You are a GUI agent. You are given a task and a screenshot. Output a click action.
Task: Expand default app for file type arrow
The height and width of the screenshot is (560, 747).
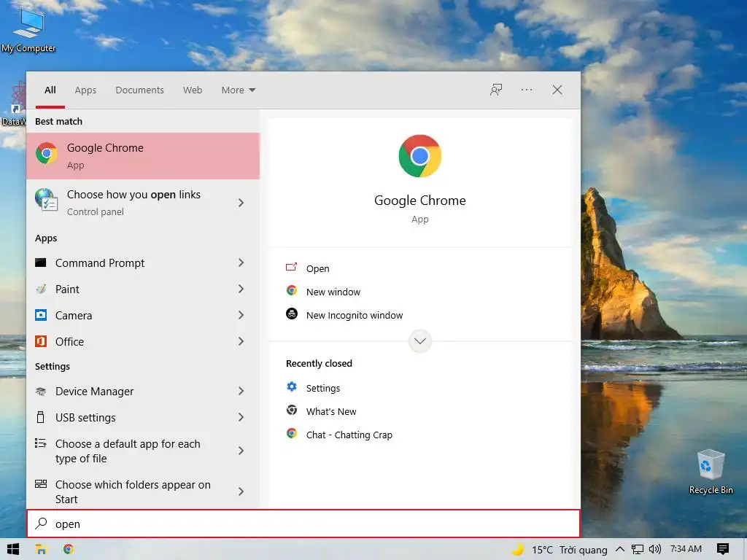pos(241,451)
